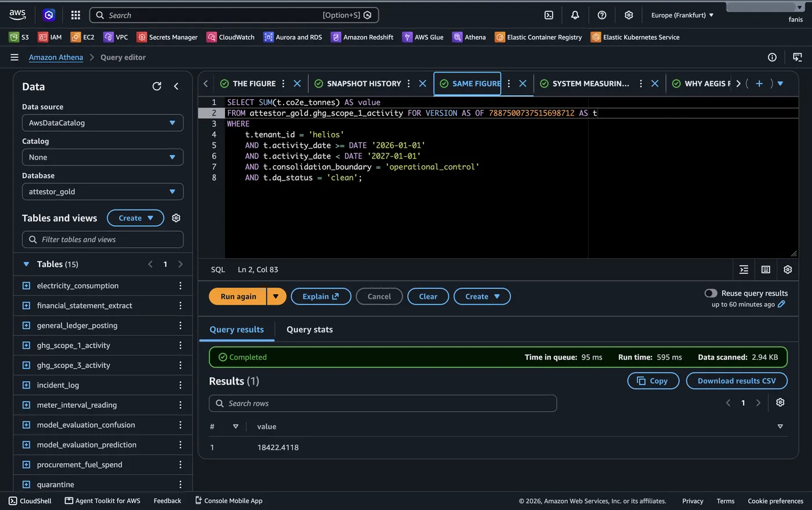Screen dimensions: 812x510
Task: Add a new query tab
Action: click(759, 84)
